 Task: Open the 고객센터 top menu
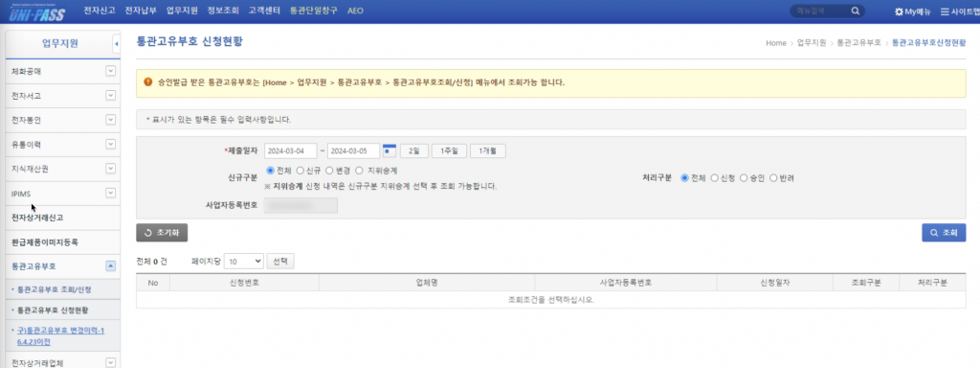pyautogui.click(x=264, y=11)
